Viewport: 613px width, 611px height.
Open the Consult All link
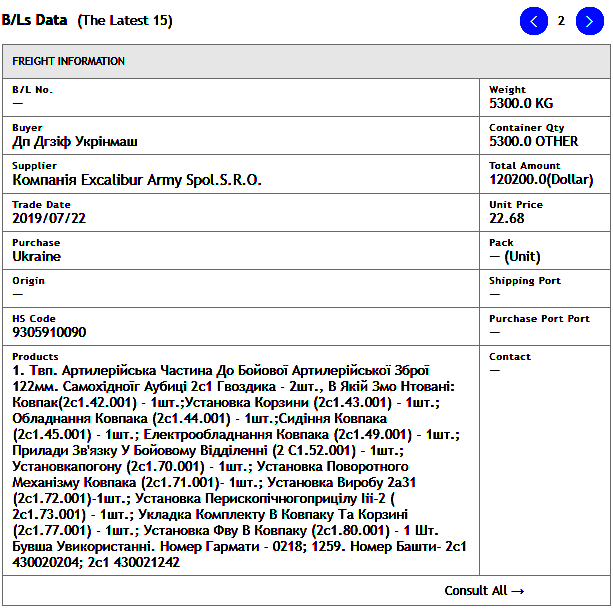484,590
